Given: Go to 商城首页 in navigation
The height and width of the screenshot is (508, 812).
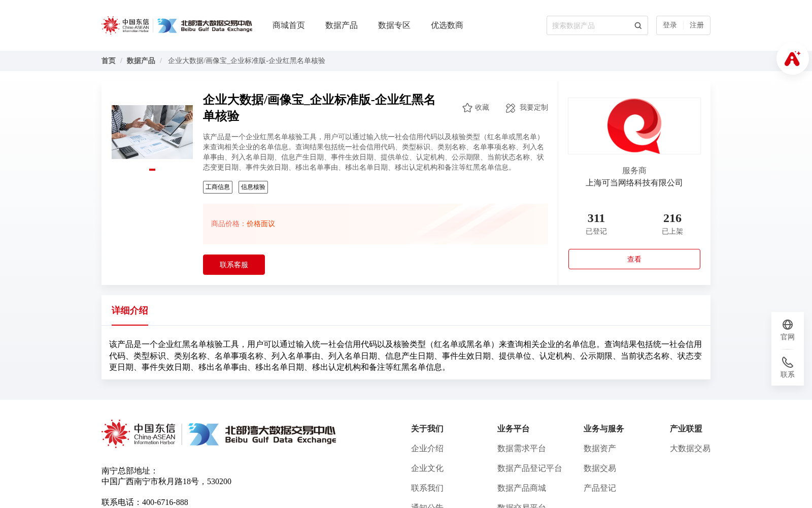Looking at the screenshot, I should coord(289,25).
